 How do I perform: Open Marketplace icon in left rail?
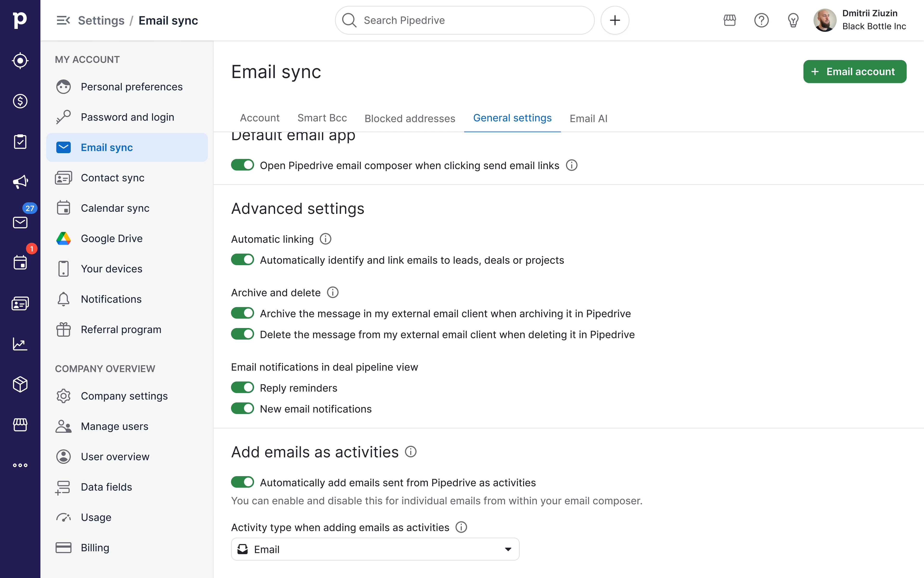tap(20, 425)
